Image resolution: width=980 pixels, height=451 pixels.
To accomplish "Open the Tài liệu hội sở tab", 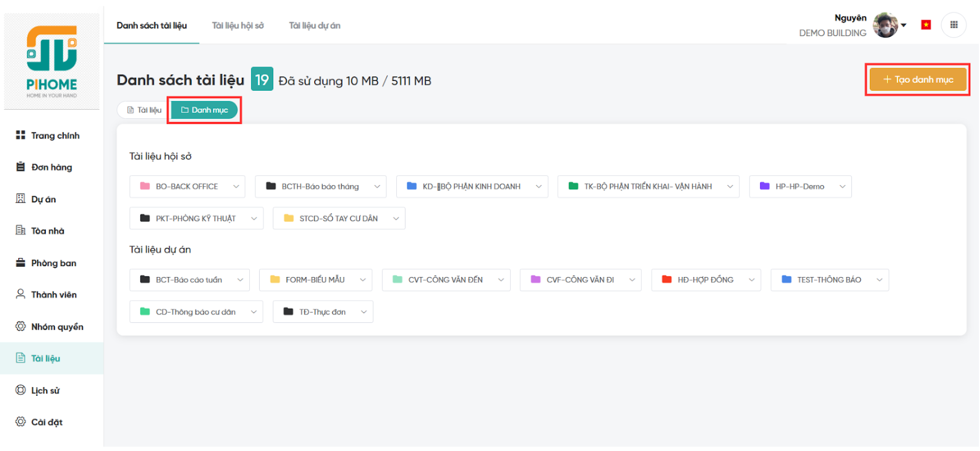I will click(x=238, y=26).
